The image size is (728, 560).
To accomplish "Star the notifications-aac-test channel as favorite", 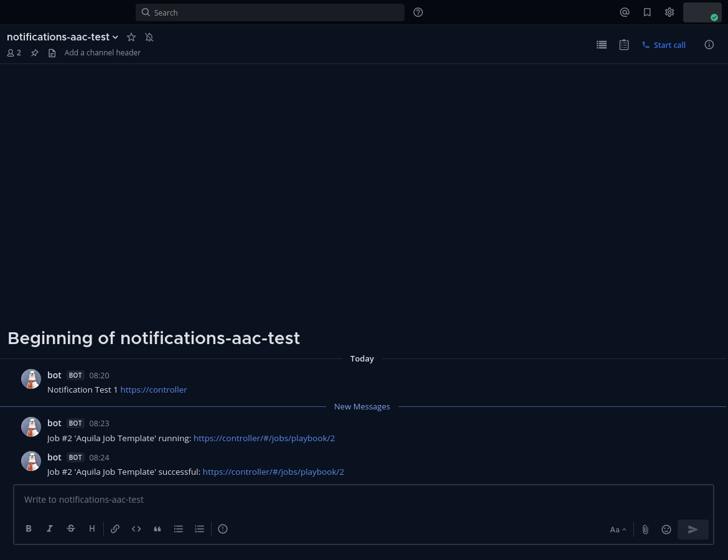I will pyautogui.click(x=131, y=37).
